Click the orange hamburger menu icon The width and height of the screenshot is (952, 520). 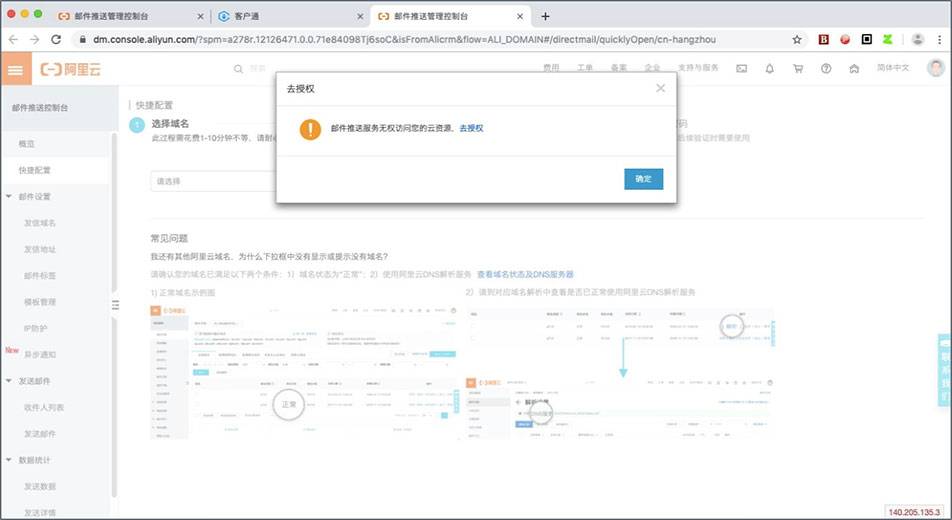pos(15,69)
